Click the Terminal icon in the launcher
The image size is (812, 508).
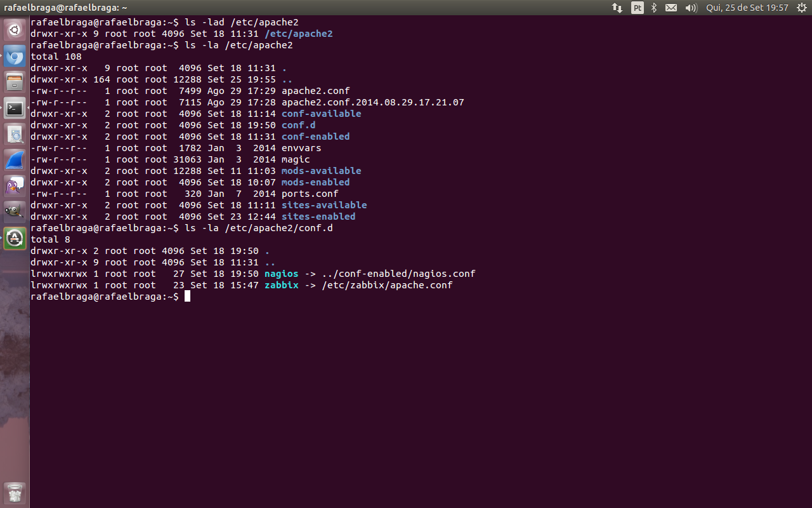pos(15,109)
